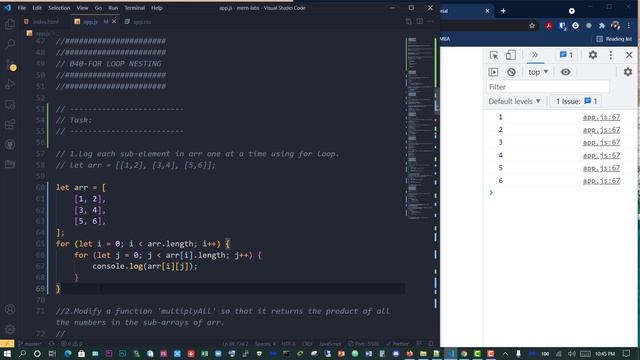Open the Selection menu

[x=59, y=8]
